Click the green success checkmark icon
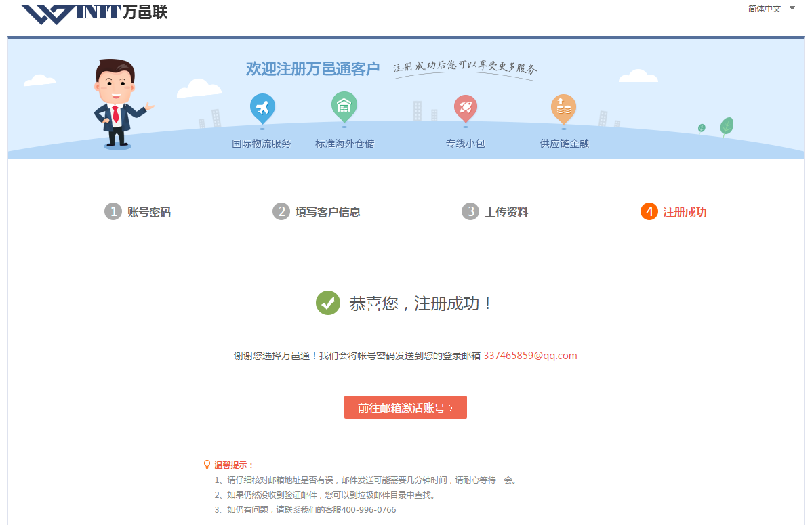 [x=328, y=303]
